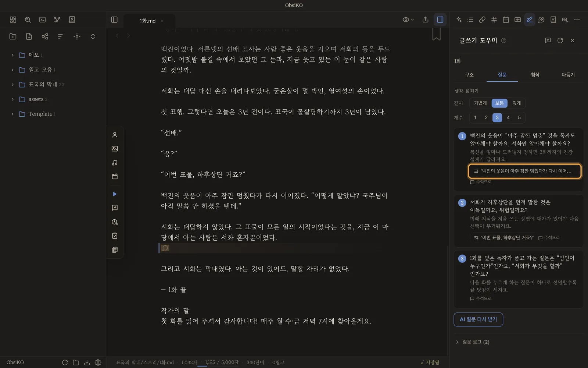This screenshot has width=588, height=368.
Task: Open the AI sparkle icon in right toolbar
Action: pyautogui.click(x=459, y=20)
